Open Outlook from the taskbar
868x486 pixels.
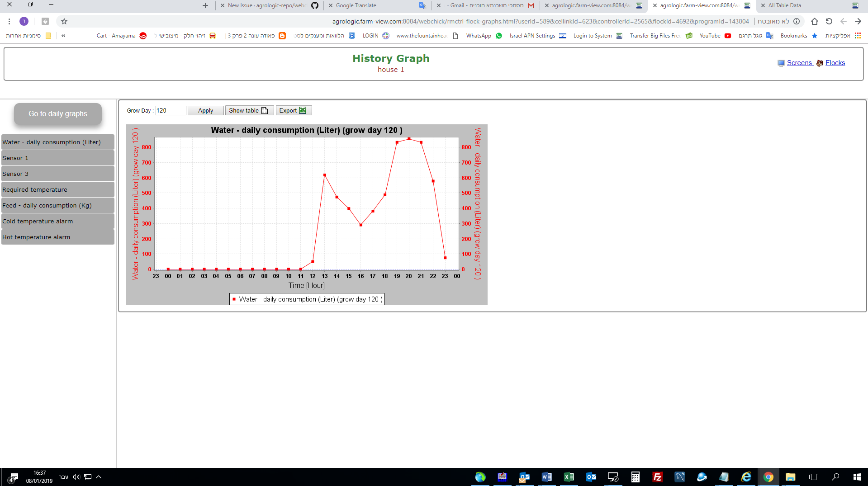pos(591,477)
